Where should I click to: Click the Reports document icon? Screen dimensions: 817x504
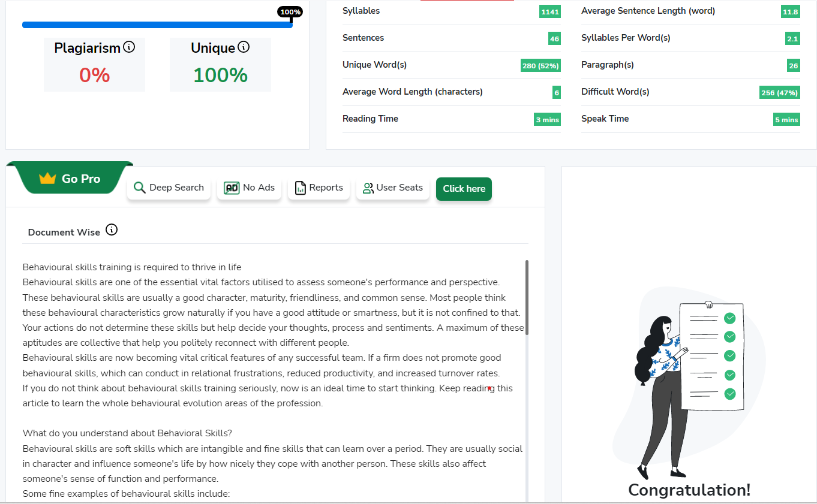301,188
